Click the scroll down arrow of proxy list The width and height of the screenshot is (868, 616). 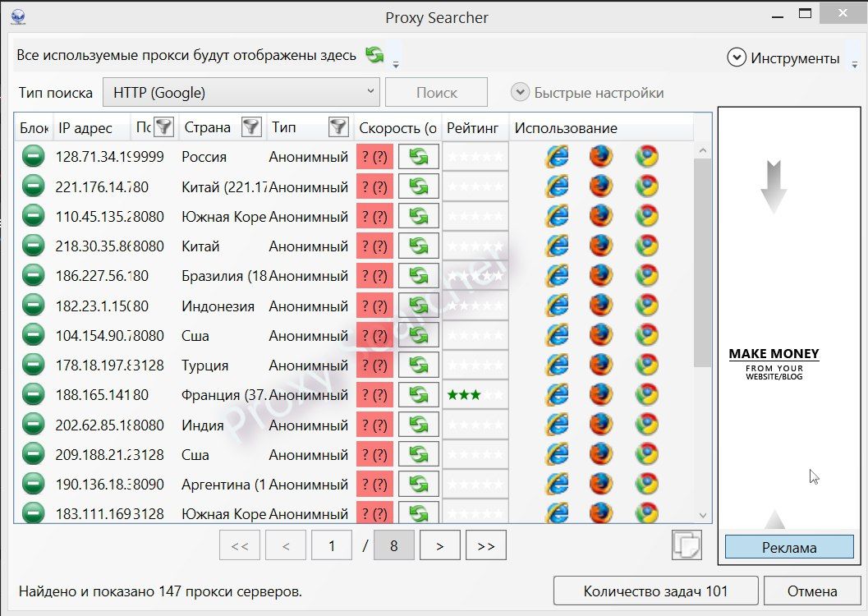[703, 515]
